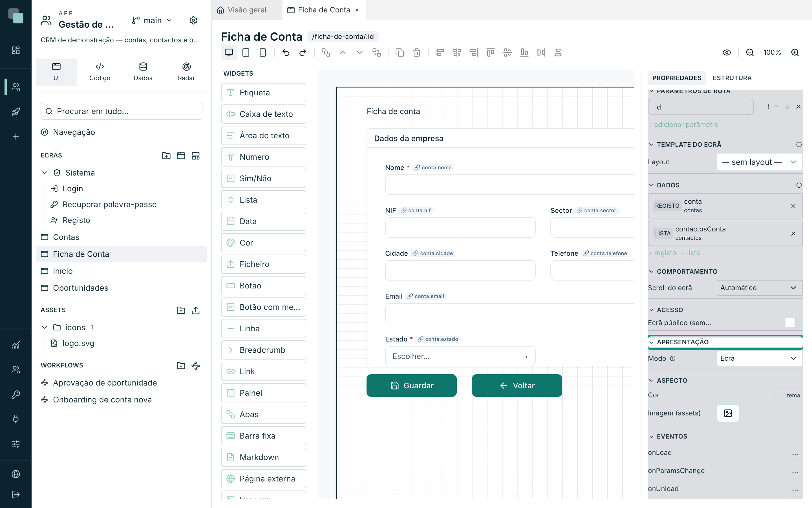
Task: Open the Layout dropdown
Action: [x=759, y=162]
